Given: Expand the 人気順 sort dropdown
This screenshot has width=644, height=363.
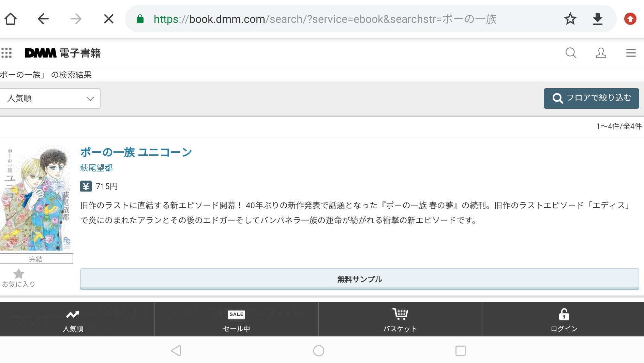Looking at the screenshot, I should tap(50, 99).
